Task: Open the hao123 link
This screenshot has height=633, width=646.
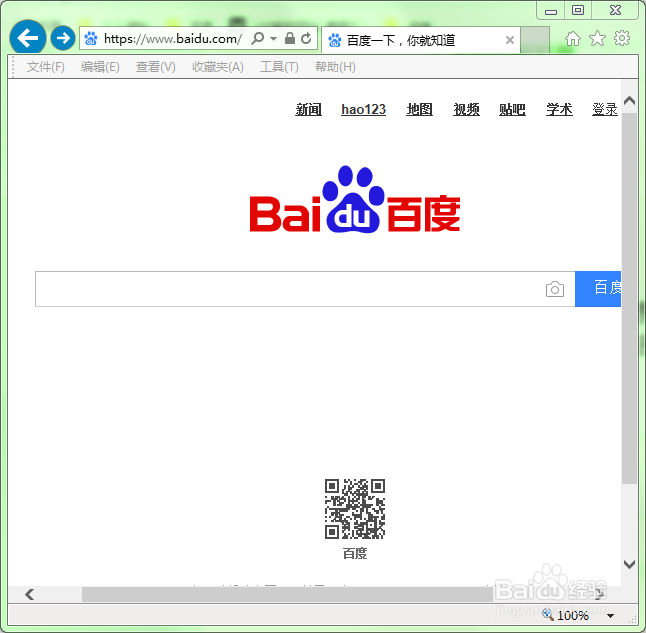Action: pos(363,110)
